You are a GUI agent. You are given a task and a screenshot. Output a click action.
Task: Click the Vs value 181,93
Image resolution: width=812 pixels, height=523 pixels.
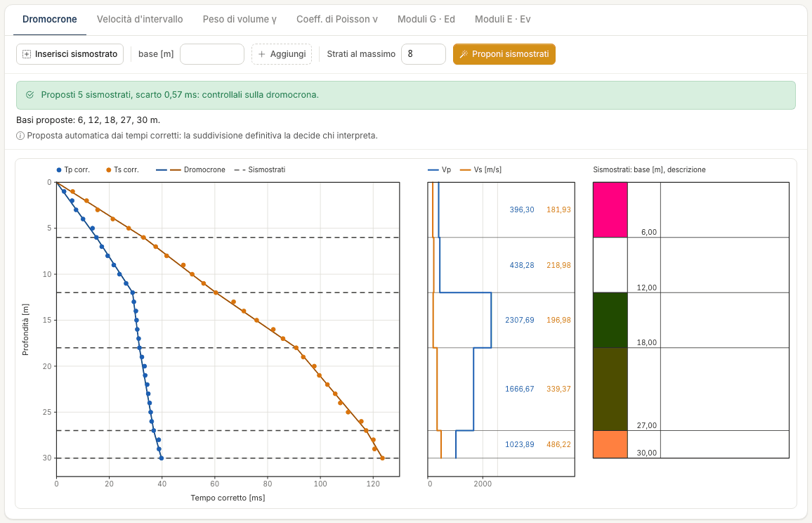click(558, 210)
